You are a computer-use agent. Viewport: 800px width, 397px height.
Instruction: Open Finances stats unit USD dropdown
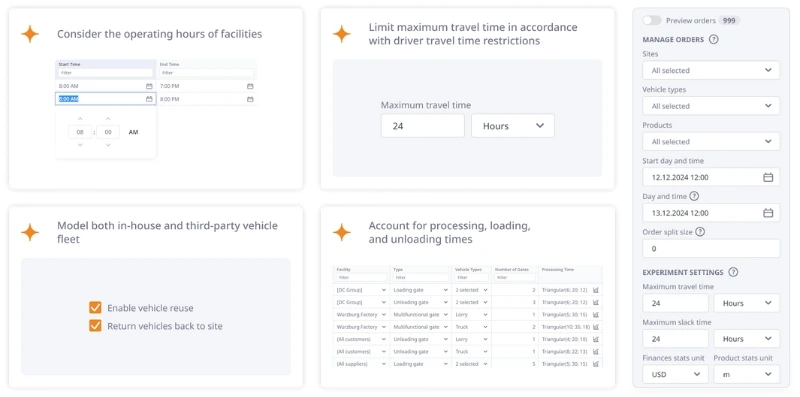tap(675, 374)
